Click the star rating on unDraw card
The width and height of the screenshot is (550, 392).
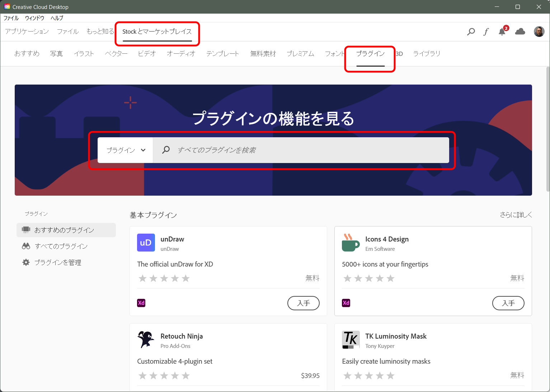pos(164,278)
